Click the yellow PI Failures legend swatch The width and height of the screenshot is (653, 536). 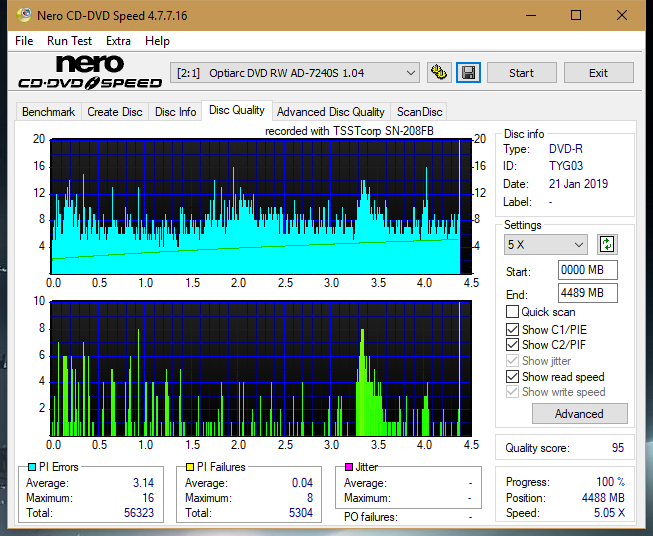pyautogui.click(x=189, y=467)
